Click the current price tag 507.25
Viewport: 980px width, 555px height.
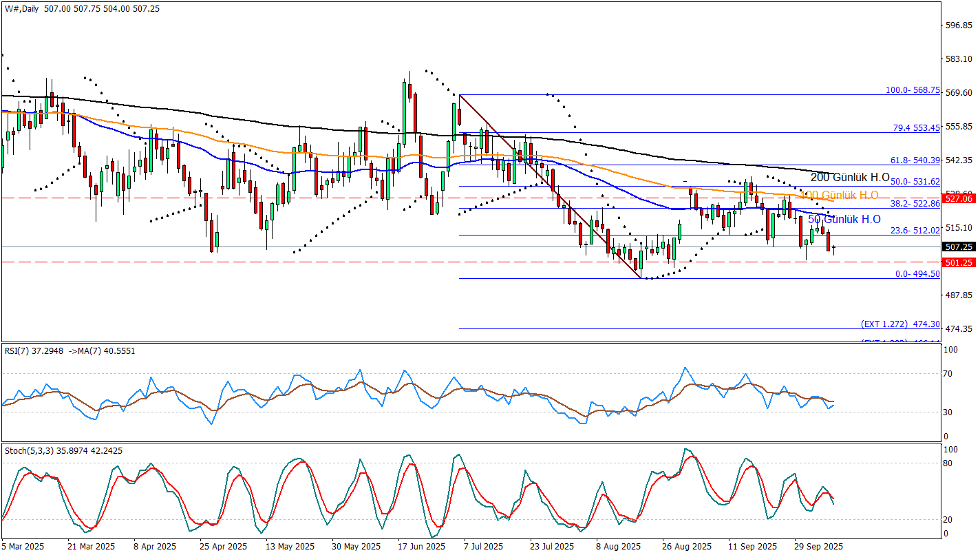959,247
